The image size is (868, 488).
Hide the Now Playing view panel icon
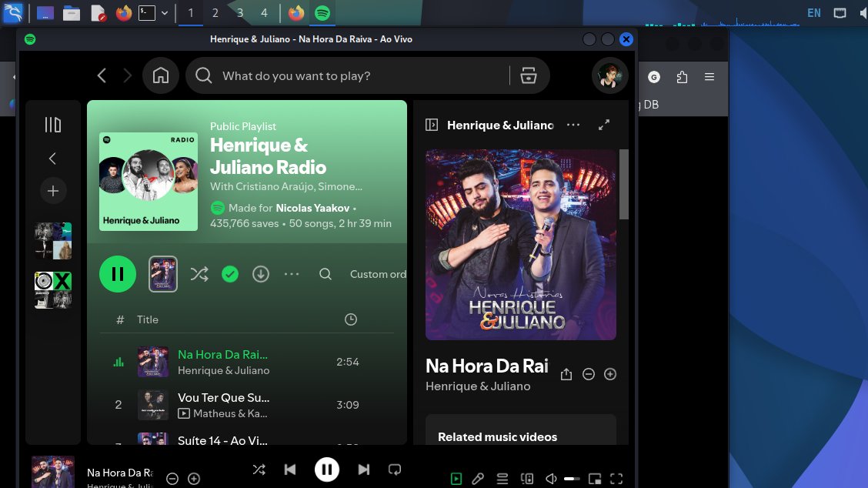(x=432, y=125)
